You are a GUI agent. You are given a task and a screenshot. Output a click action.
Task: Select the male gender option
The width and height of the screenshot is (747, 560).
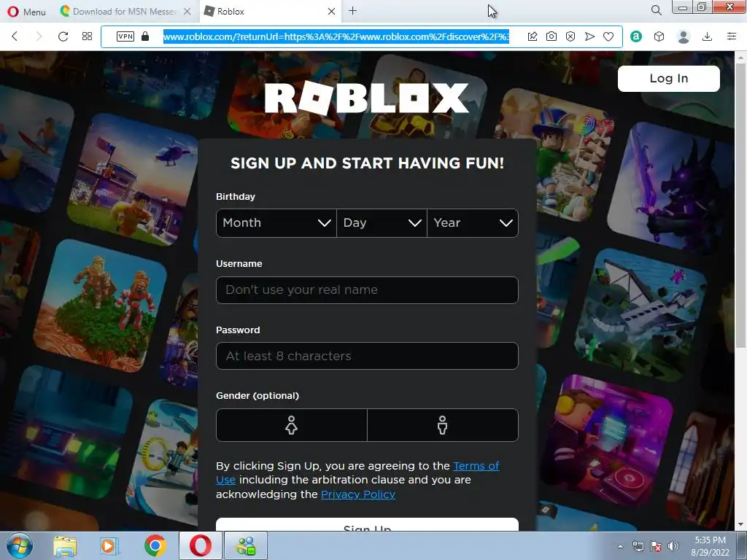(443, 425)
